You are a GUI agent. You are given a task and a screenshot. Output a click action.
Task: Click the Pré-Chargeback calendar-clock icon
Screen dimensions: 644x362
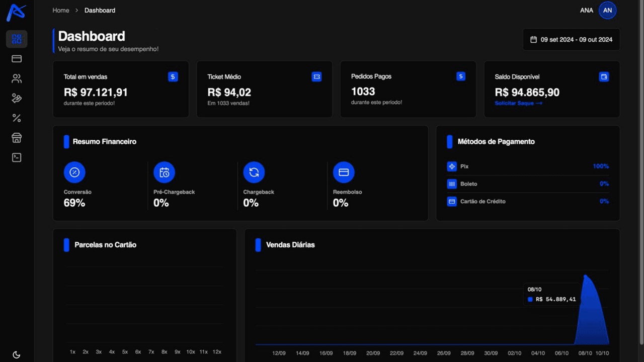tap(165, 172)
